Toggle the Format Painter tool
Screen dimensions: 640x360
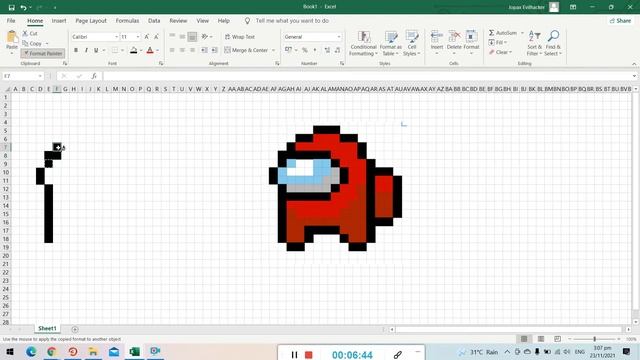click(42, 53)
